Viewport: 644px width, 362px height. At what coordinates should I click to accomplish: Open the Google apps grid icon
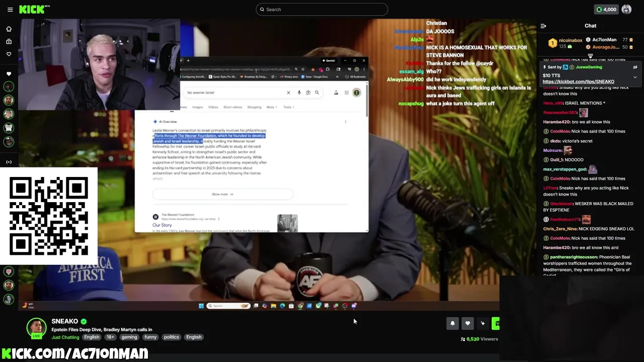pyautogui.click(x=347, y=93)
